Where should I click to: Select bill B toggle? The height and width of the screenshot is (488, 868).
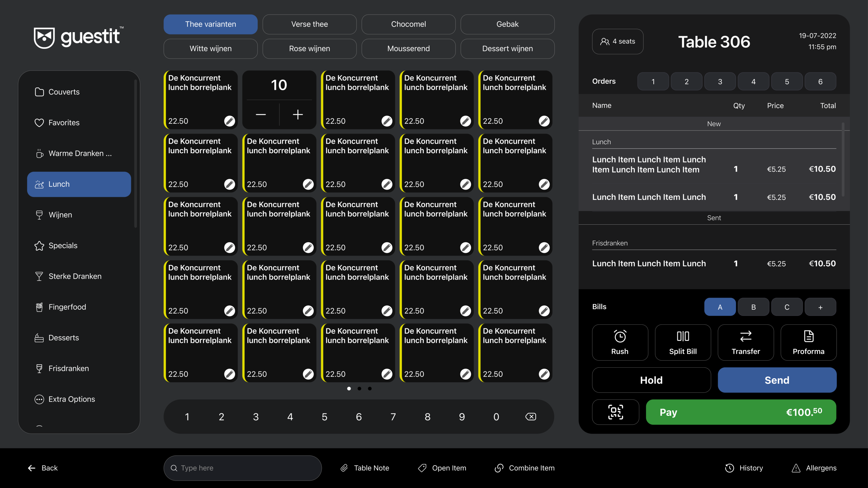click(x=753, y=307)
